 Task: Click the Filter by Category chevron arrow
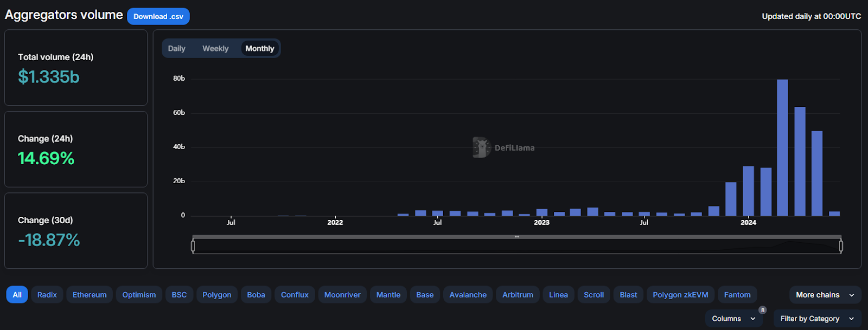point(852,319)
